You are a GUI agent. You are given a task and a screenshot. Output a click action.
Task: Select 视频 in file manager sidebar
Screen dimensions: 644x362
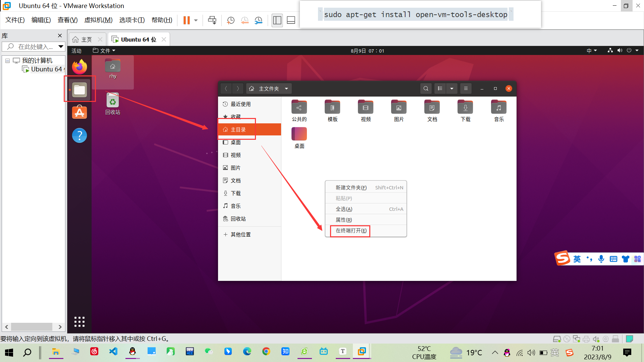point(250,155)
